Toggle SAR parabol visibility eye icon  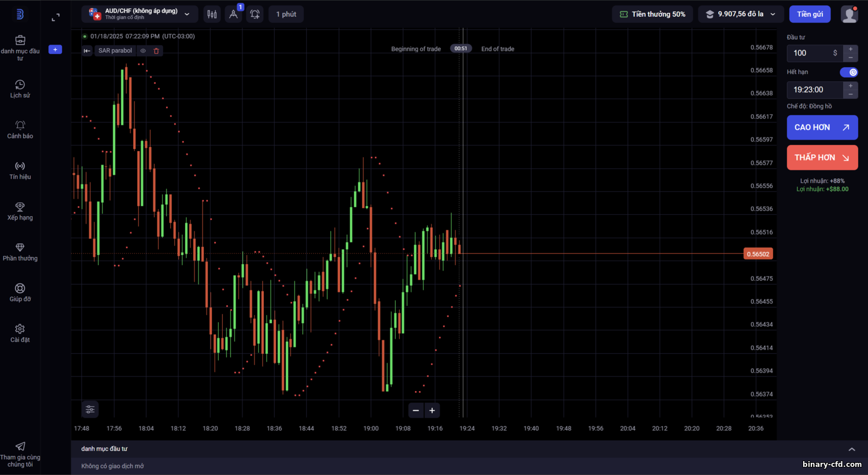pyautogui.click(x=143, y=51)
